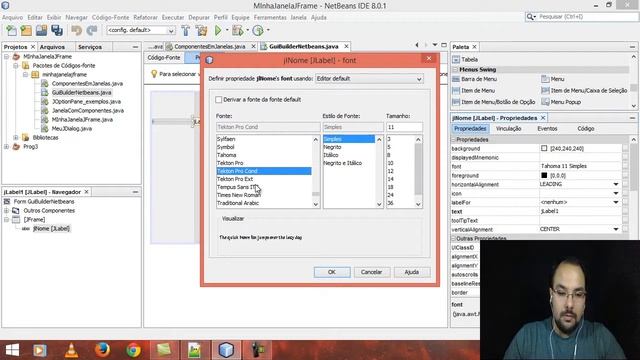Select Menu Popup palette item

[561, 102]
